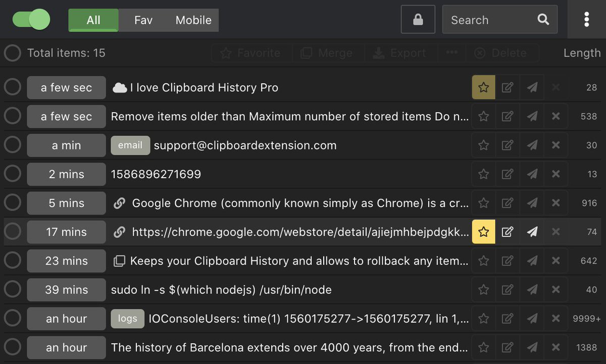This screenshot has height=364, width=606.
Task: Star the 'Keeps your Clipboard History' item
Action: point(484,261)
